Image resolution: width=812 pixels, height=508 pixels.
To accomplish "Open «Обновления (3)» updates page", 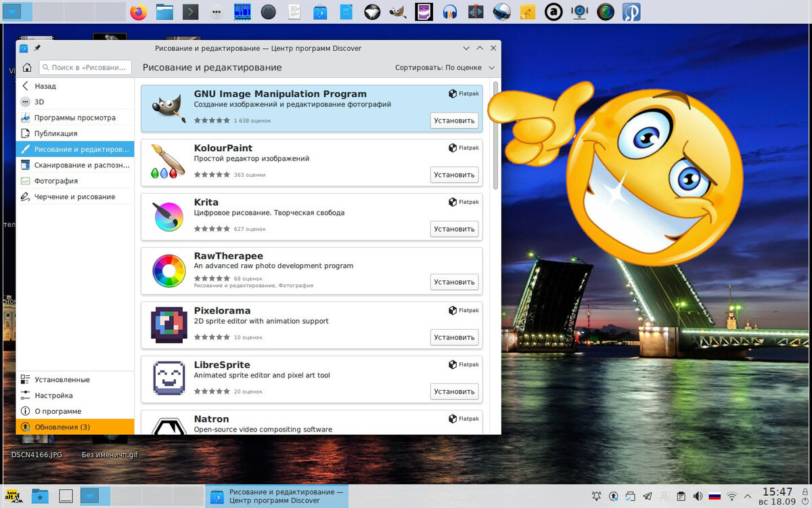I will coord(75,427).
